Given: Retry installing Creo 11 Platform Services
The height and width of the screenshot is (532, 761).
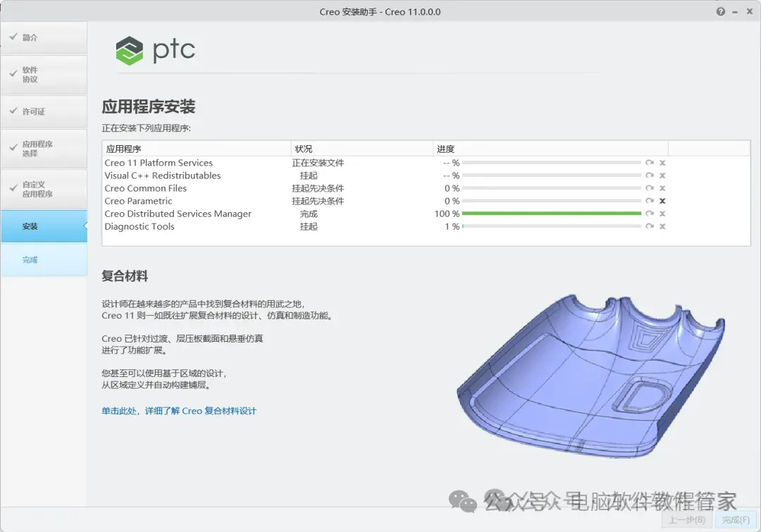Looking at the screenshot, I should [650, 163].
